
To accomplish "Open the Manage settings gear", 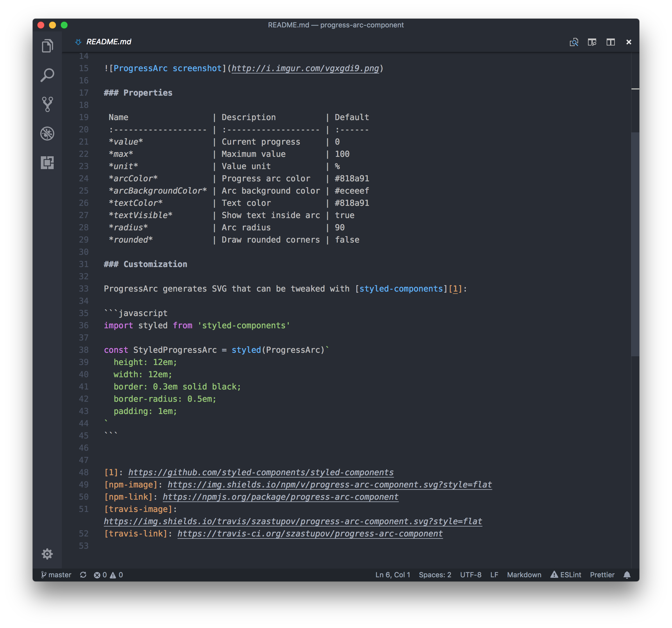I will (47, 554).
